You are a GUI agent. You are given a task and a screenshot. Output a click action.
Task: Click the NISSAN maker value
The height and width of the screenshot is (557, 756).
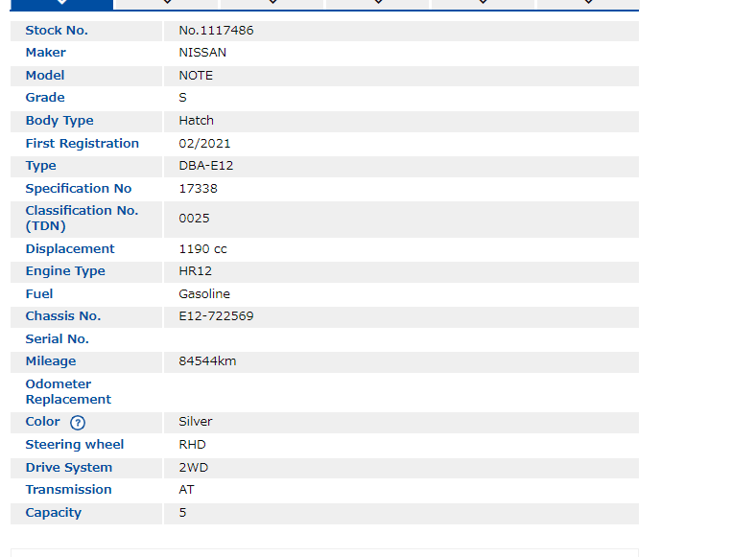click(202, 53)
